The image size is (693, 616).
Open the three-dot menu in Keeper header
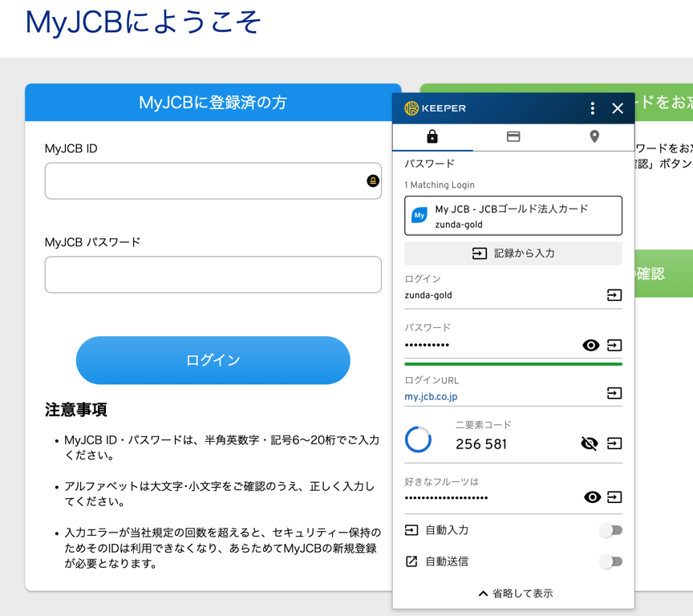point(592,107)
